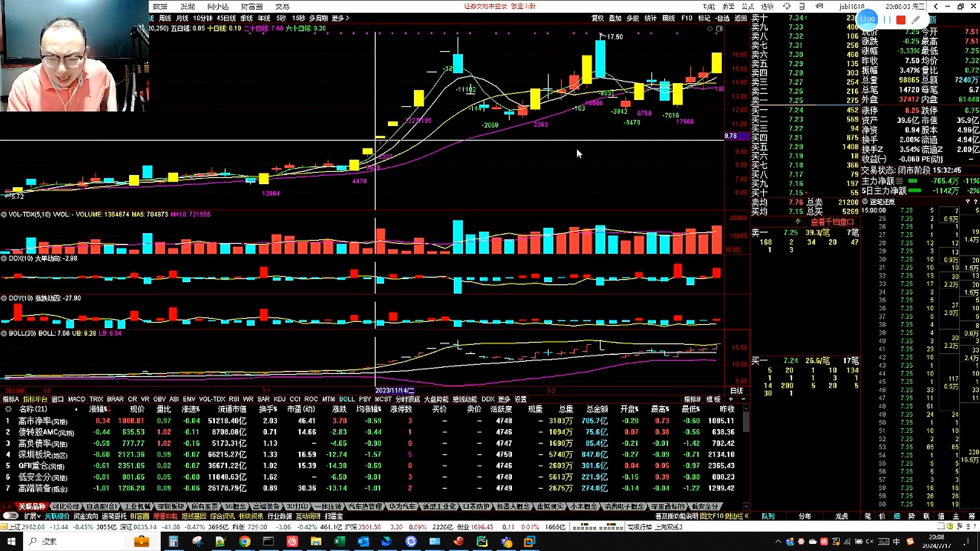This screenshot has height=551, width=980.
Task: Click the phone-shaped icon in the title bar
Action: [802, 6]
